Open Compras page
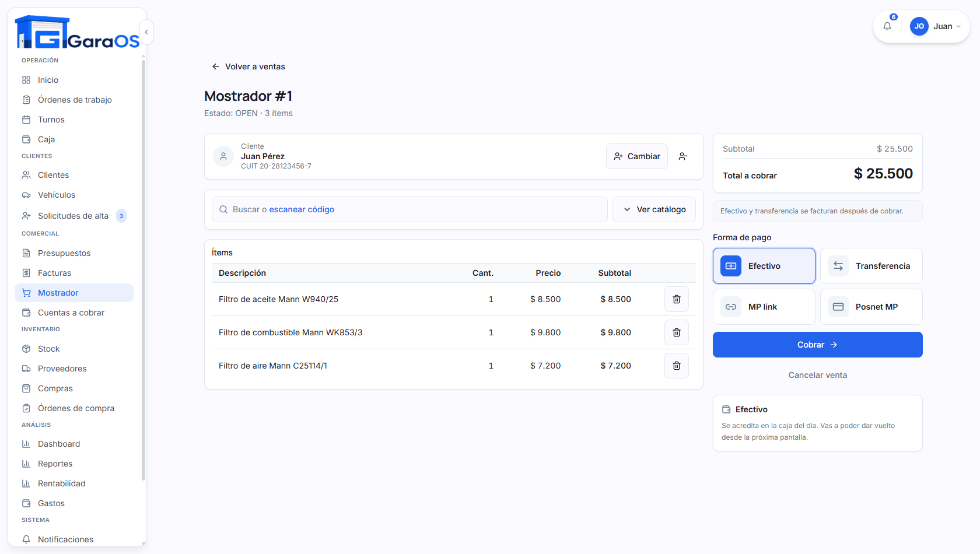Viewport: 980px width, 554px height. point(74,388)
